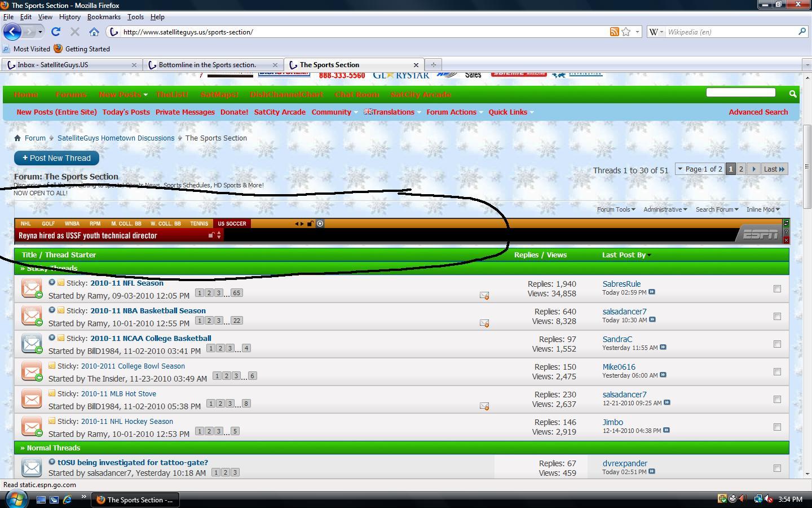The height and width of the screenshot is (508, 812).
Task: Go to first unread in 2010-11 NFL Season
Action: pos(51,282)
